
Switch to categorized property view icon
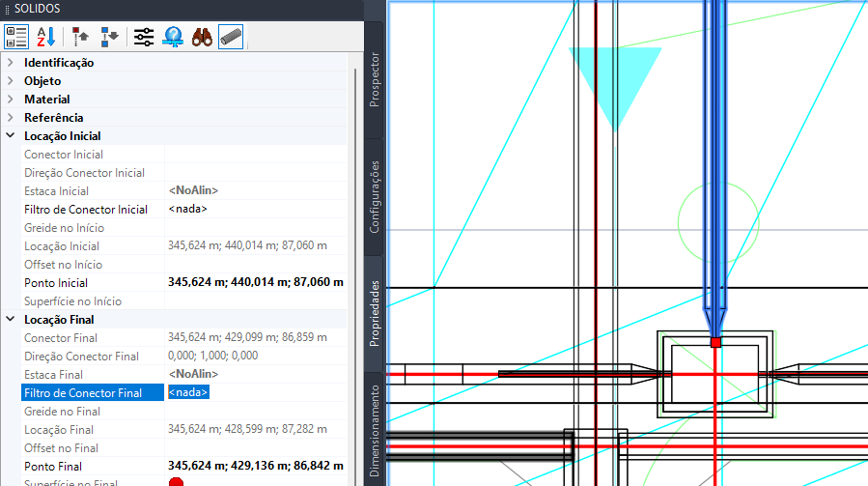pos(16,37)
